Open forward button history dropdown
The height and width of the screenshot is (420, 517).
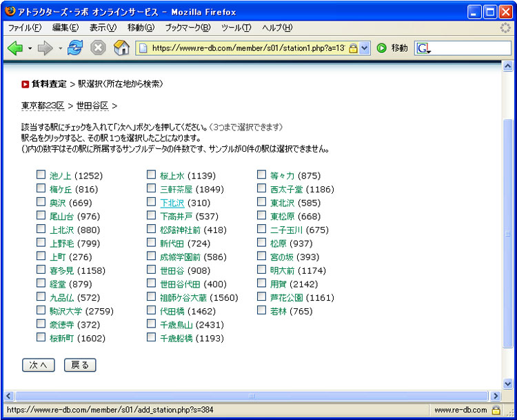(x=61, y=48)
